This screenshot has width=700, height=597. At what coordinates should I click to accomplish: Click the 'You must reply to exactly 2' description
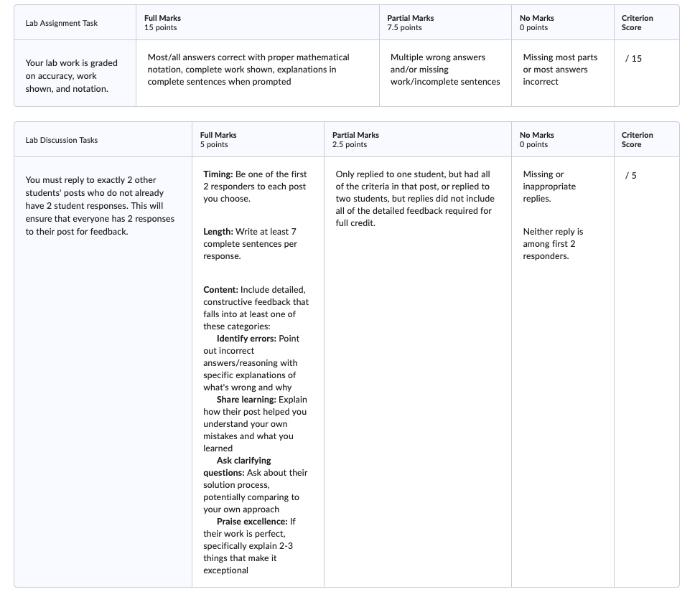100,206
